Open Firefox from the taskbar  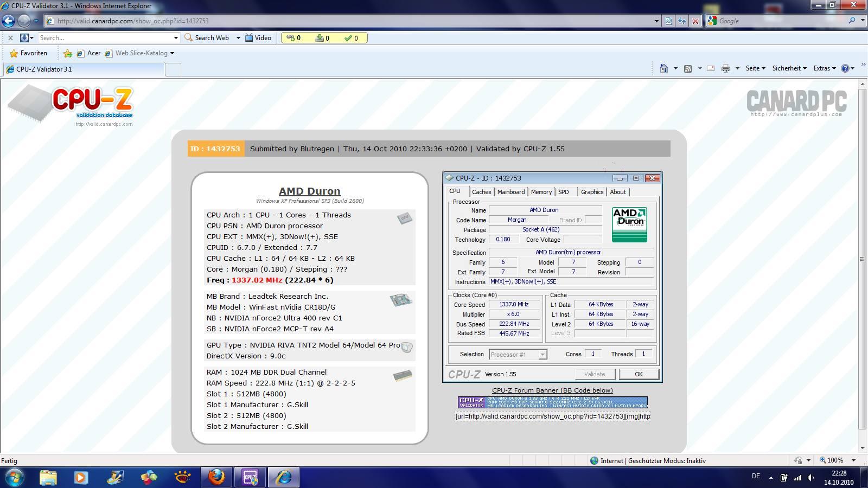pyautogui.click(x=216, y=477)
